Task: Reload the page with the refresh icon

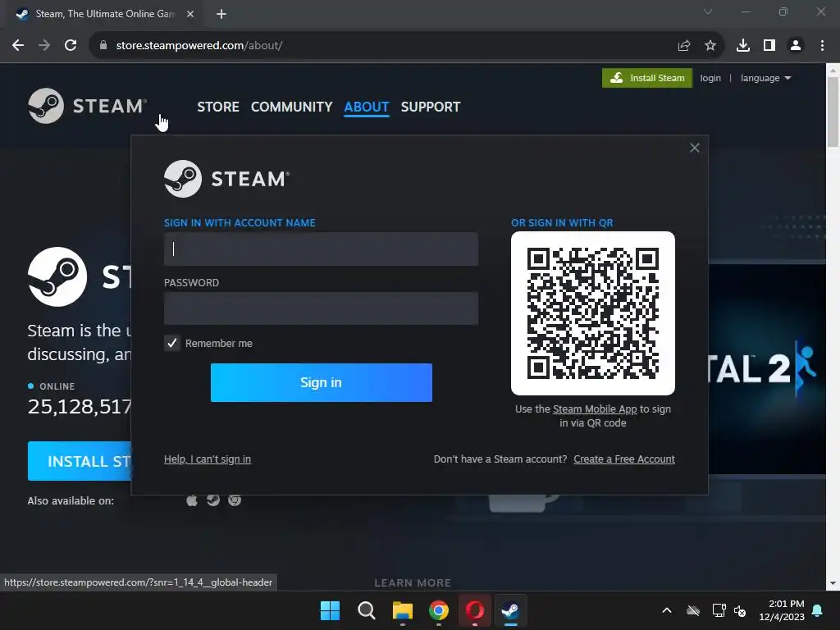Action: 71,46
